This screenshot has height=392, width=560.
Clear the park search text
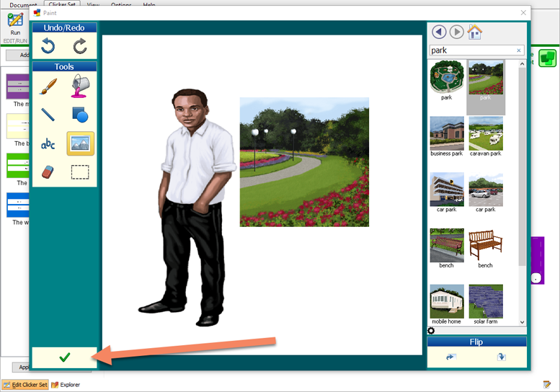click(x=519, y=50)
